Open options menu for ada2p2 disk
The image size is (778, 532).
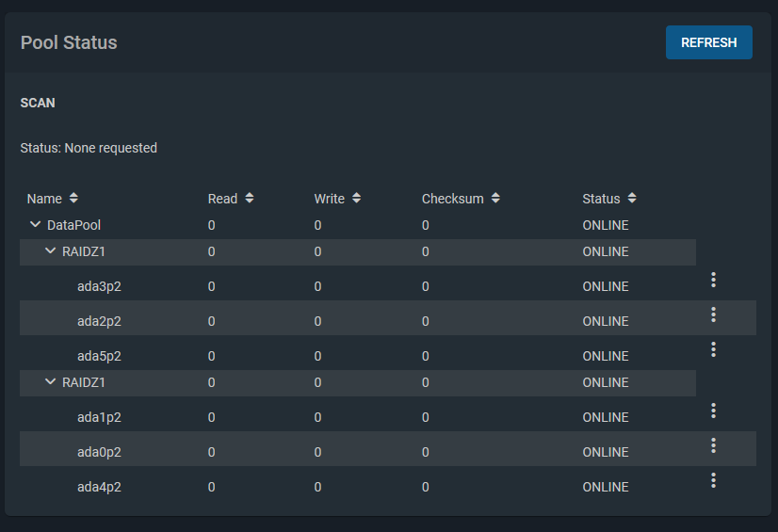[x=714, y=314]
